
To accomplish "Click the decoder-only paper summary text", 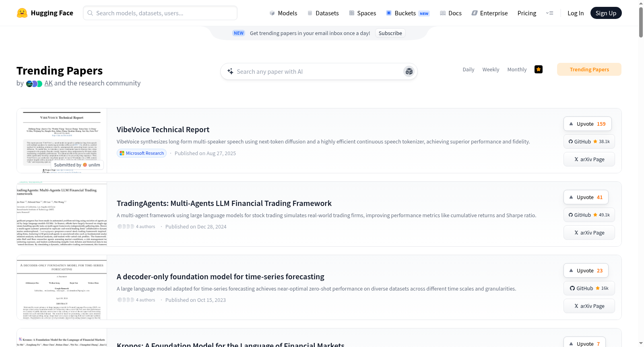I will pos(316,289).
